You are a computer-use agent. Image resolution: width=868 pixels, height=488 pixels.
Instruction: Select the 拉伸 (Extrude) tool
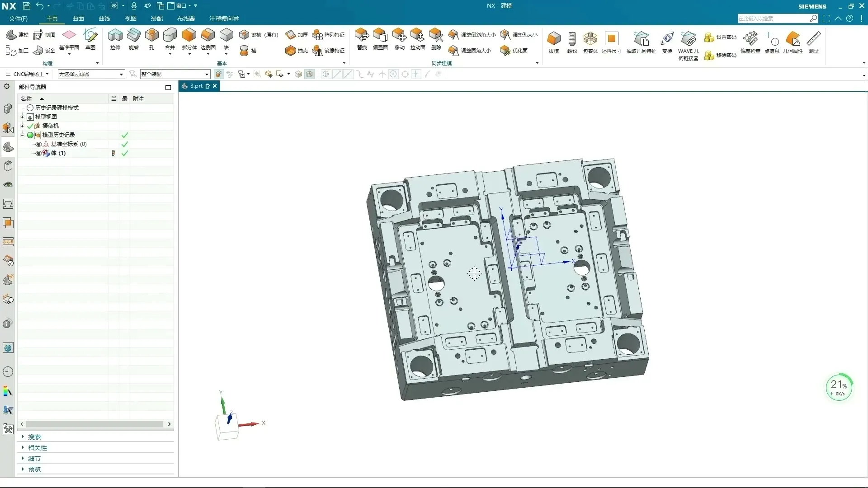click(115, 39)
